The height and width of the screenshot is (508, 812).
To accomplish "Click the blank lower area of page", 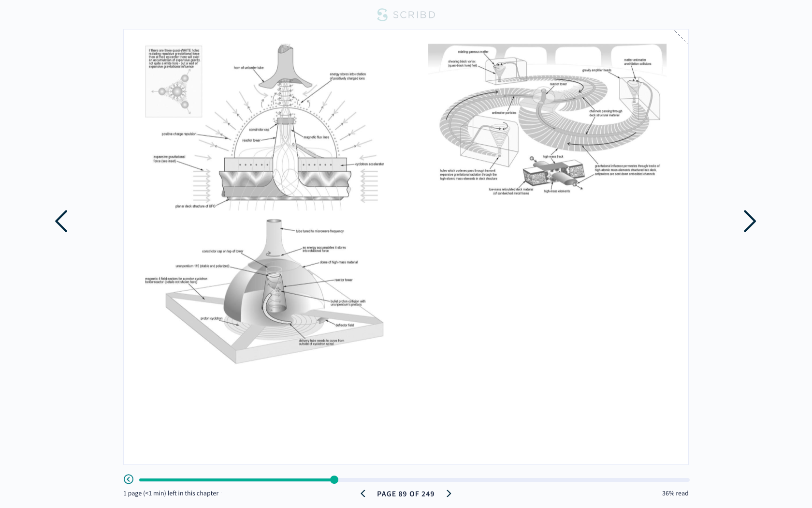I will click(x=406, y=416).
